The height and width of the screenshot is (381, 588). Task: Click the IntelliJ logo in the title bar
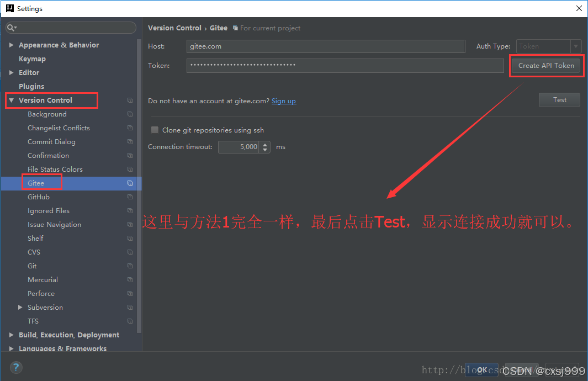(10, 8)
